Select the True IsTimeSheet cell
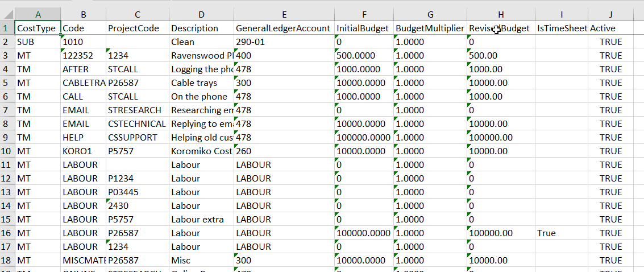 click(x=562, y=233)
